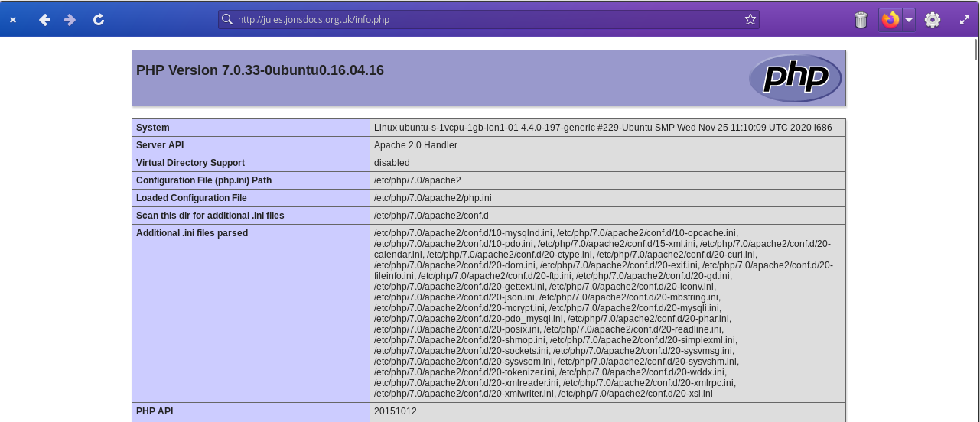This screenshot has height=422, width=980.
Task: Click the PHP logo image
Action: pos(795,78)
